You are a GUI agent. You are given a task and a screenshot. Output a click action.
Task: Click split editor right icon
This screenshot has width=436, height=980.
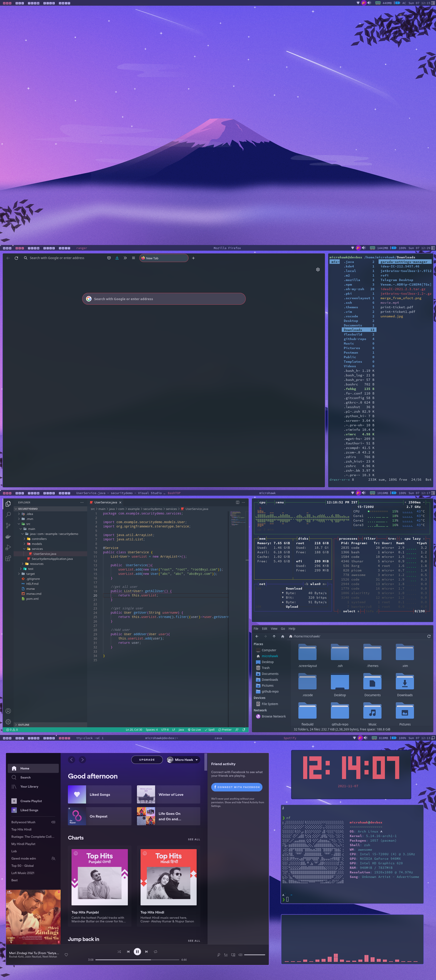point(238,502)
